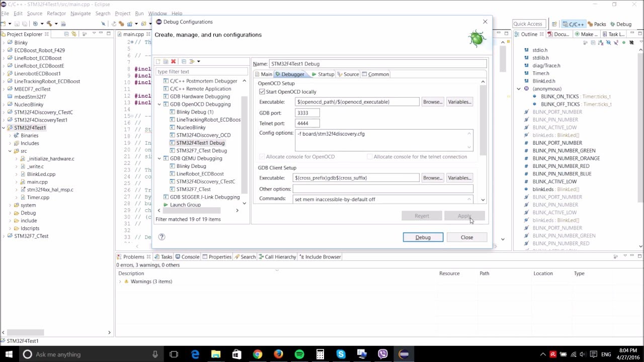Click Collapse All in Project Explorer
This screenshot has width=644, height=362.
point(66,34)
